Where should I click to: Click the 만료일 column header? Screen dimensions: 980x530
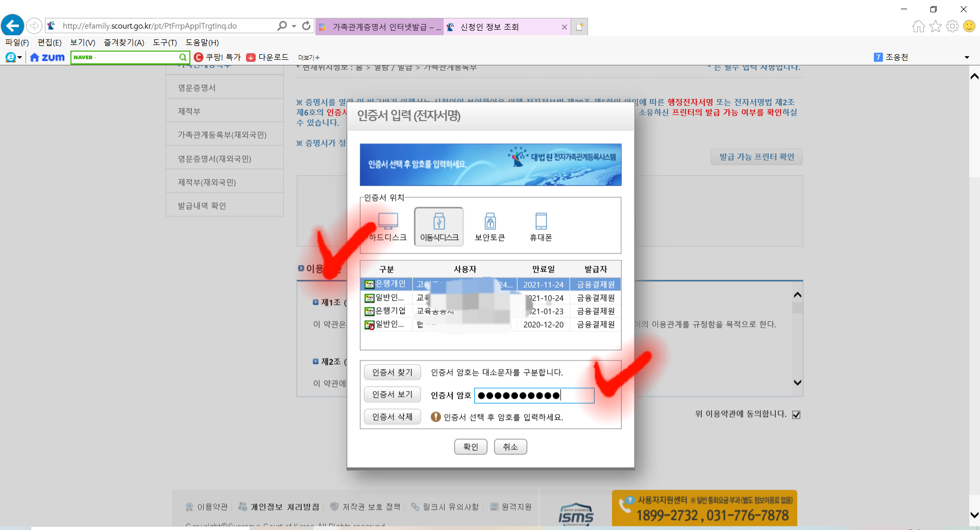(x=543, y=269)
